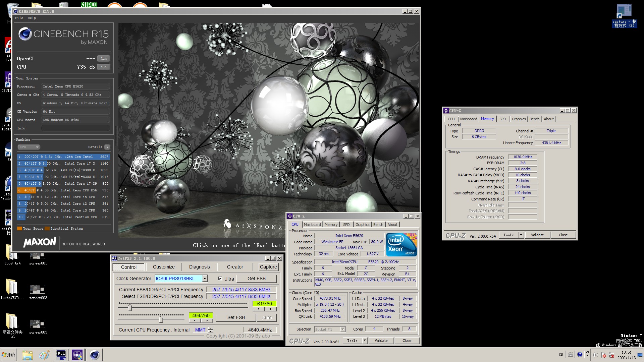Open the Action Center flag tray icon

point(603,355)
